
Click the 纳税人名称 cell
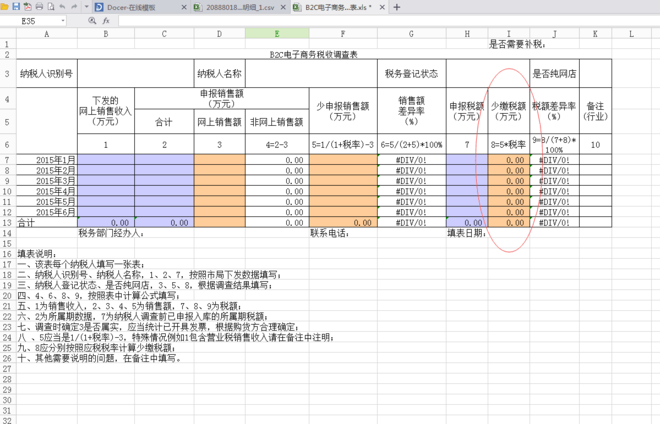click(x=219, y=73)
